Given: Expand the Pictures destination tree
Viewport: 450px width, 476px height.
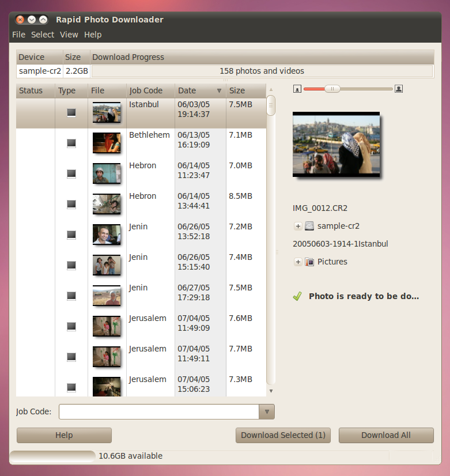Looking at the screenshot, I should click(298, 262).
